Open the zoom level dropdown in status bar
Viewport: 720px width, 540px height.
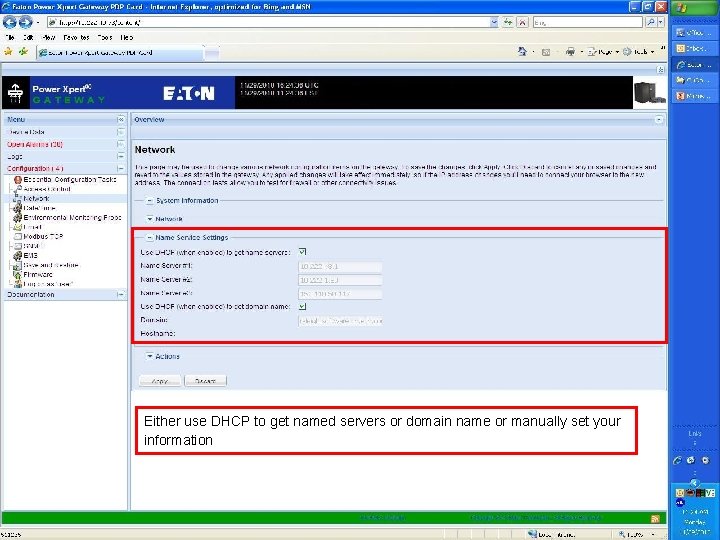pos(653,534)
